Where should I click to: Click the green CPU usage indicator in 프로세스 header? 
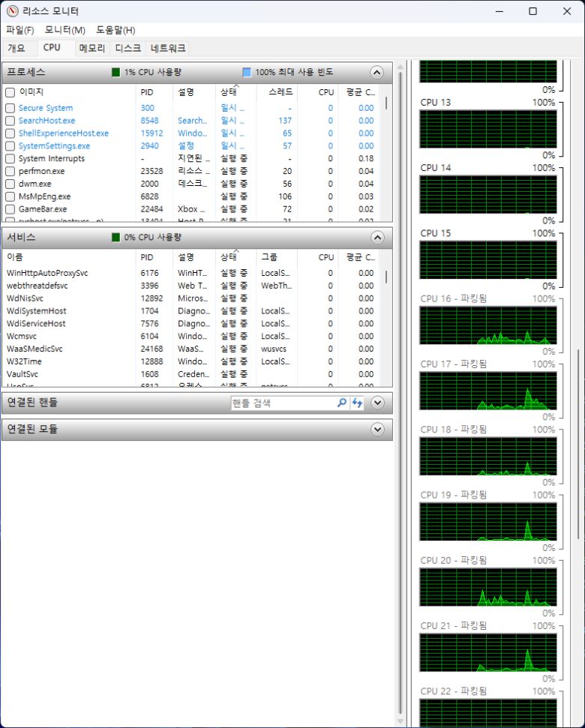coord(115,73)
